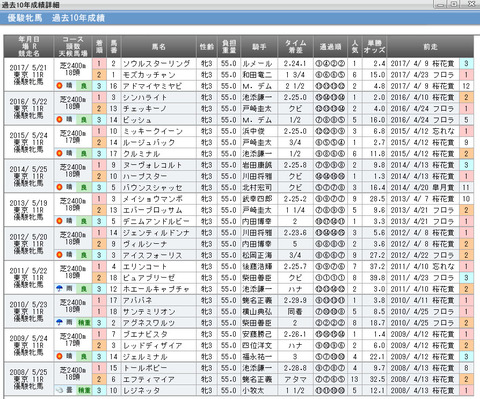Click the 馬名 column header
Viewport: 480px width, 399px height.
[x=159, y=47]
